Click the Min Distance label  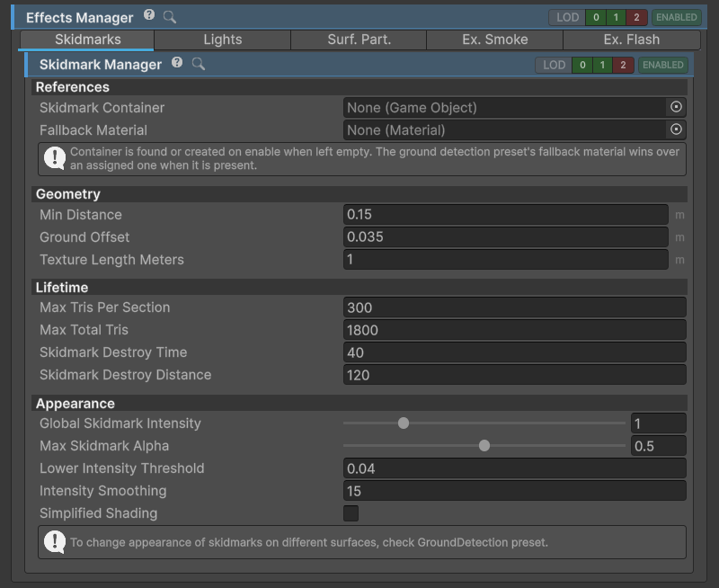point(81,215)
